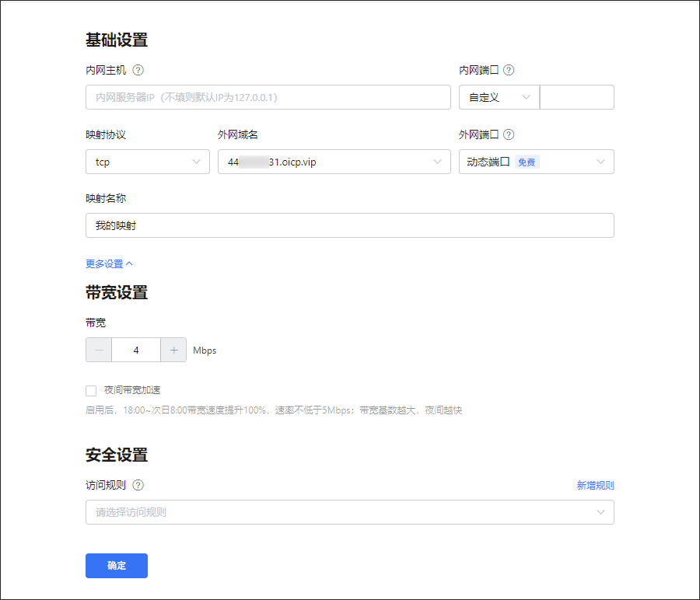Click help icon beside 访问规则
Image resolution: width=700 pixels, height=600 pixels.
pos(138,485)
